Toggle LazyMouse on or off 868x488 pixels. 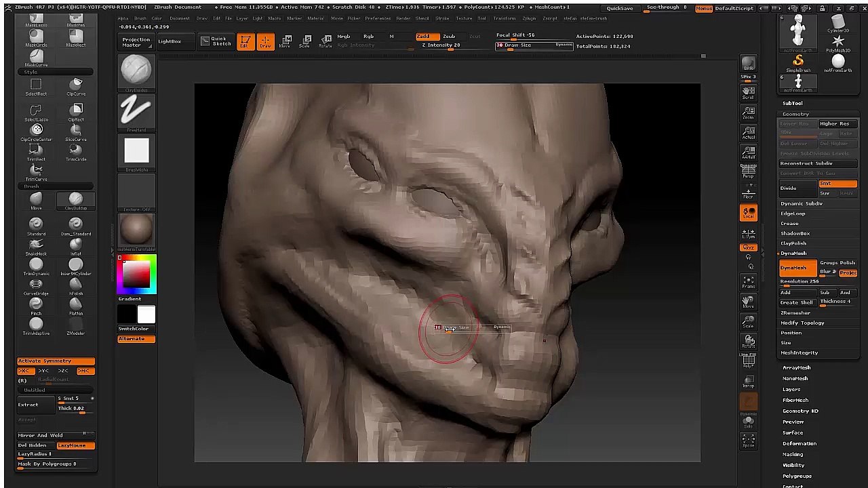point(75,445)
